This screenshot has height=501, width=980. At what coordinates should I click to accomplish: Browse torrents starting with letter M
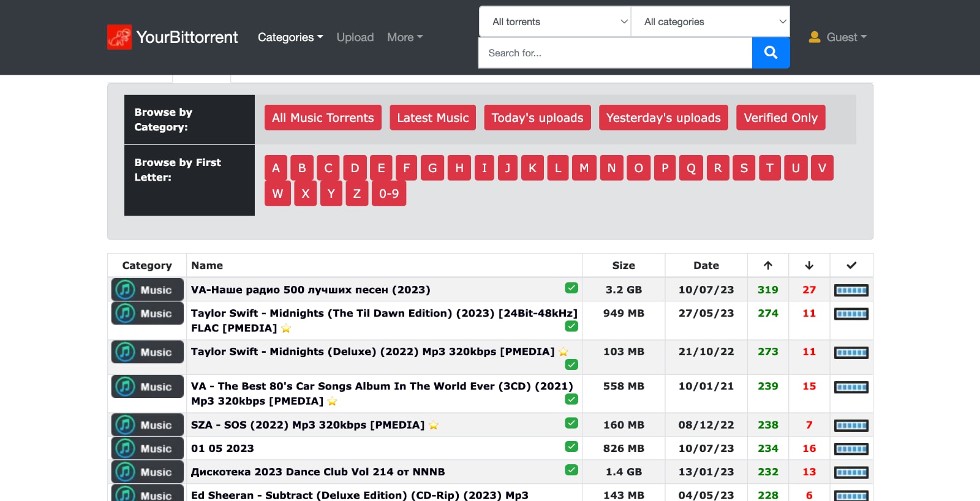tap(584, 168)
